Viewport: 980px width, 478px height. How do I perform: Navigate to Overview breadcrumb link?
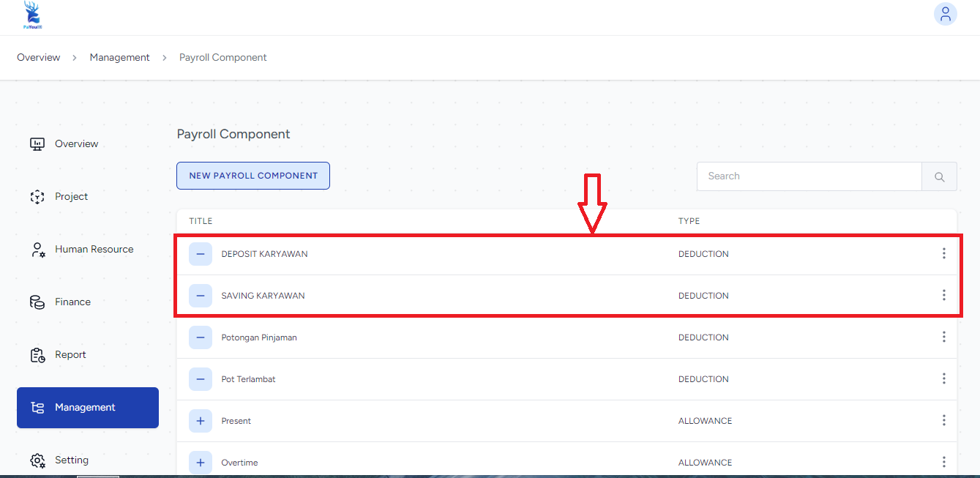point(39,57)
